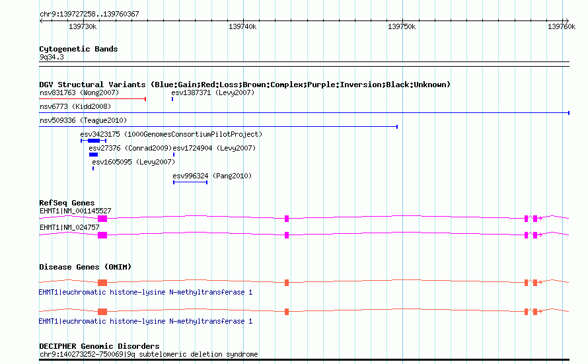Image resolution: width=588 pixels, height=364 pixels.
Task: Open variant nsv6773 (Kidd2008) label
Action: coord(75,106)
